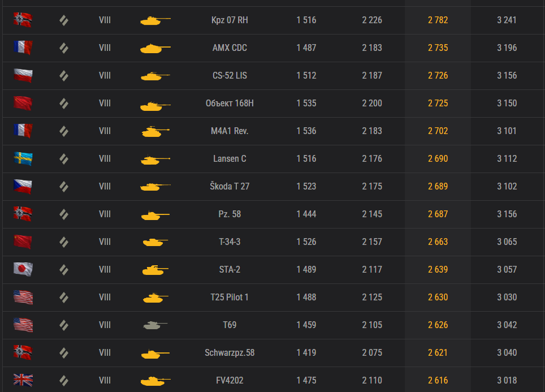545x392 pixels.
Task: Click the gold tank silhouette for Schwarzpz.58
Action: (155, 354)
